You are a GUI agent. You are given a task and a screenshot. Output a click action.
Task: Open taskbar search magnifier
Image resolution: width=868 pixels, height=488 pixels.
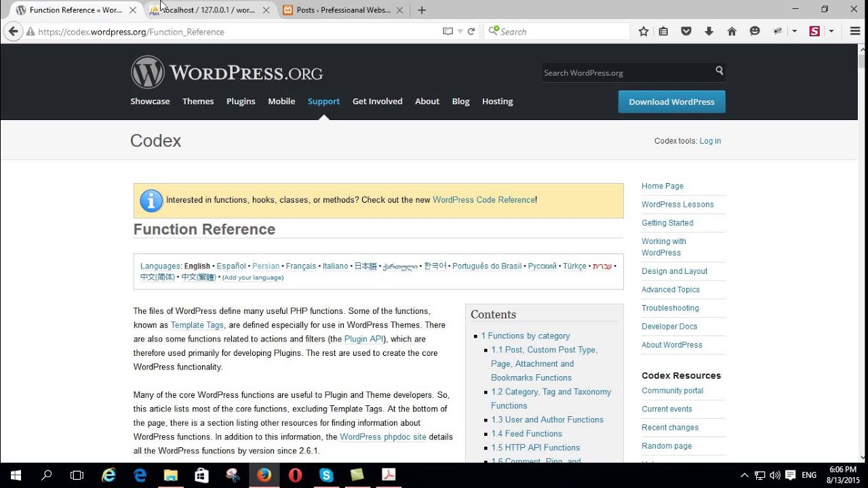tap(47, 475)
